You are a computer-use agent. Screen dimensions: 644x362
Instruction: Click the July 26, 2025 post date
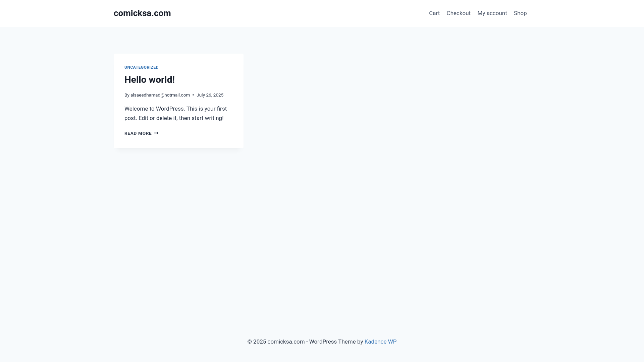[x=210, y=95]
